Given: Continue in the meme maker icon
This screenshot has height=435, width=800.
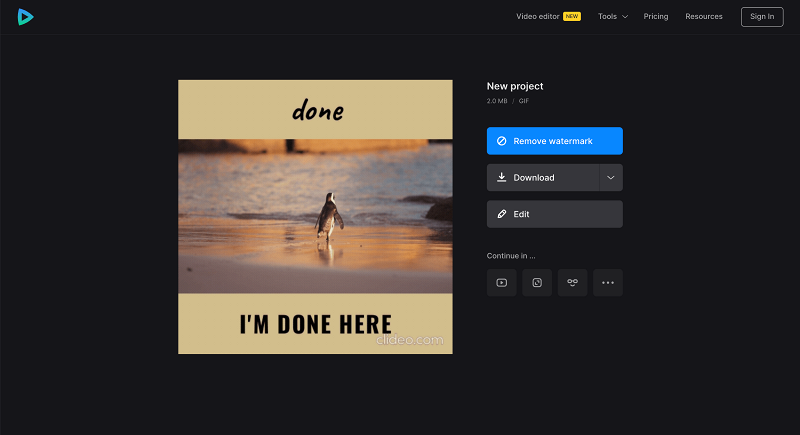Looking at the screenshot, I should [572, 283].
